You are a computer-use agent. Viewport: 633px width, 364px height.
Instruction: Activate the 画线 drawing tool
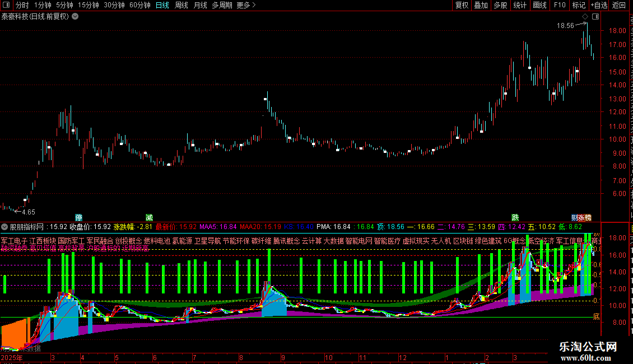pos(540,5)
